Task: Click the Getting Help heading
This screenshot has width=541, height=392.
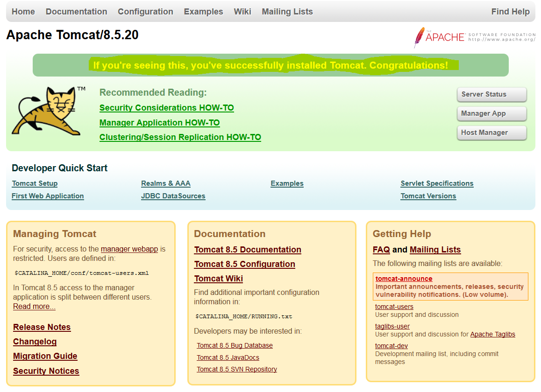Action: tap(402, 234)
